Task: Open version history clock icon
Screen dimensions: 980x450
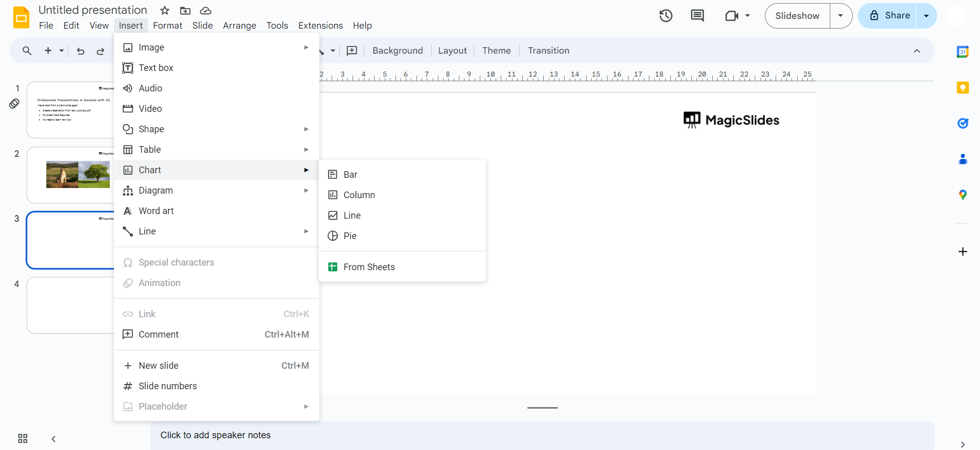Action: click(x=666, y=16)
